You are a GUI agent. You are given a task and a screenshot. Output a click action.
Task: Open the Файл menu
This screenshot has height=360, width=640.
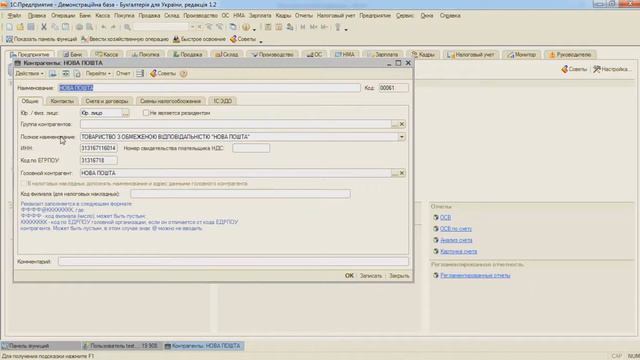(x=14, y=16)
